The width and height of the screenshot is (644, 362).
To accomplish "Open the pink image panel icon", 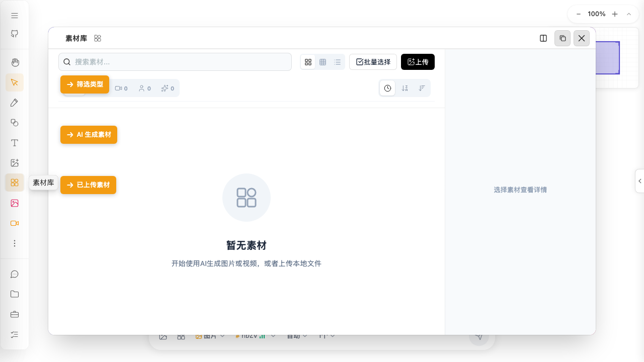I will tap(15, 203).
